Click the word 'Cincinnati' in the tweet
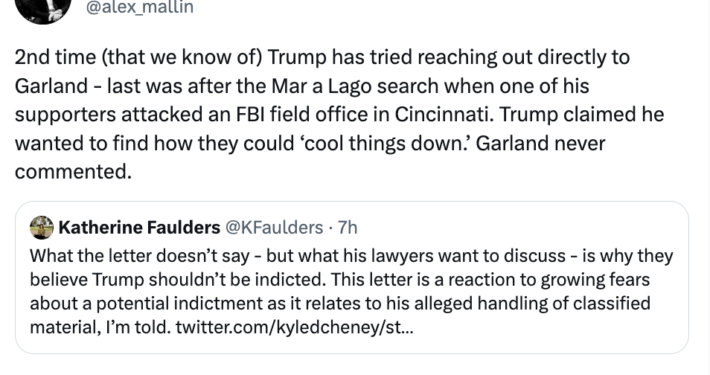Viewport: 710px width, 375px height. pyautogui.click(x=442, y=115)
